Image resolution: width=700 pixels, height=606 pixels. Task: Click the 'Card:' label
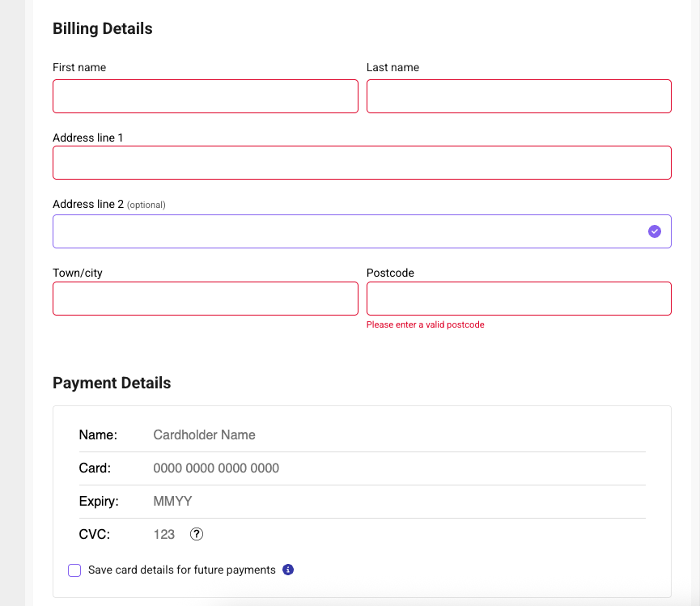pyautogui.click(x=95, y=468)
